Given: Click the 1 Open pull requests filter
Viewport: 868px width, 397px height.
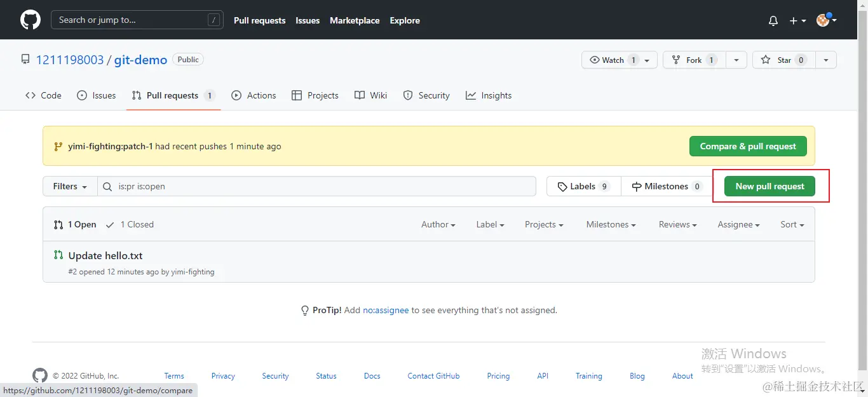Looking at the screenshot, I should coord(75,224).
